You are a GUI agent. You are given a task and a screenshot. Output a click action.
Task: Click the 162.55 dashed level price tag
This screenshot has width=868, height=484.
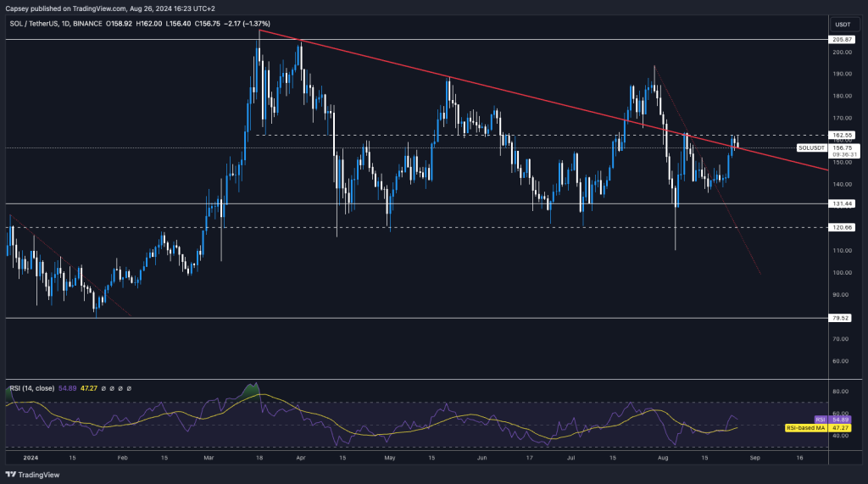pos(842,135)
